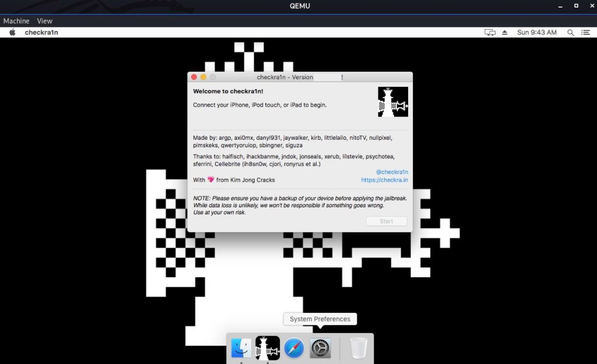Click the eject icon in menu bar

pos(504,33)
